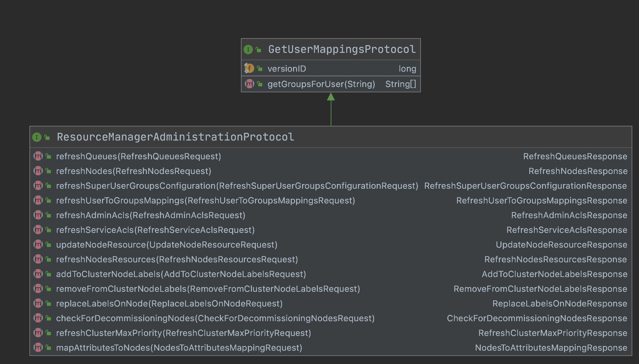This screenshot has width=639, height=364.
Task: Click the method icon for checkForDecommissioningNodes
Action: click(x=38, y=318)
